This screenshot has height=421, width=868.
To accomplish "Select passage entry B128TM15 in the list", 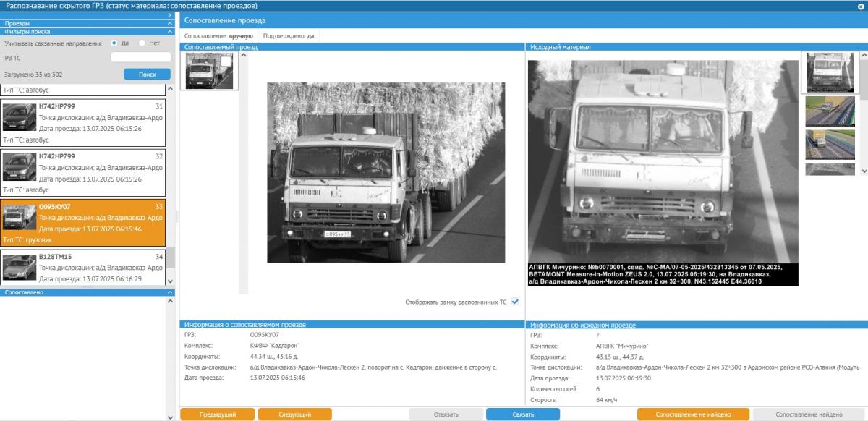I will (x=82, y=268).
